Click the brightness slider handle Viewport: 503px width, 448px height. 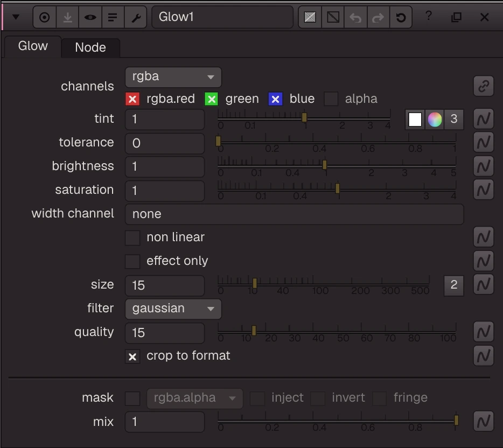pos(325,165)
